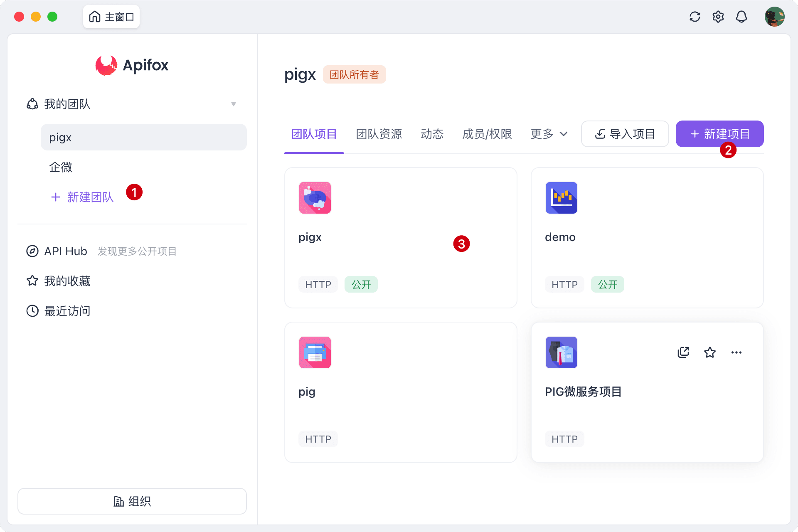Open the 动态 tab
This screenshot has width=798, height=532.
(432, 134)
